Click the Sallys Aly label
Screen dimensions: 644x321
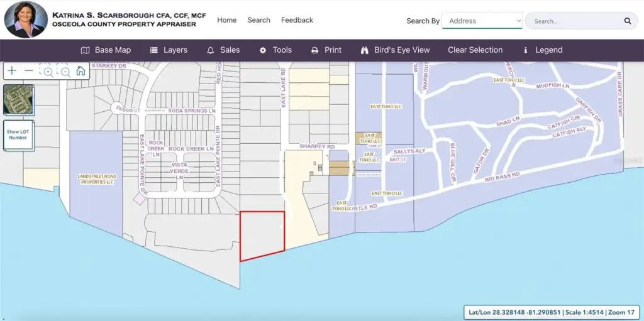tap(409, 151)
